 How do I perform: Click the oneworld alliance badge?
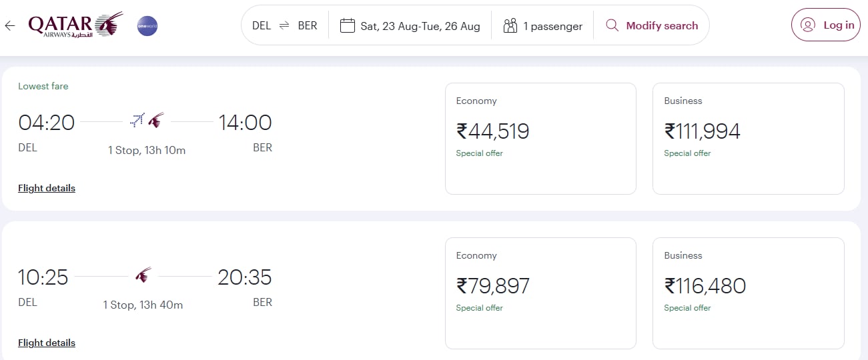pyautogui.click(x=147, y=26)
